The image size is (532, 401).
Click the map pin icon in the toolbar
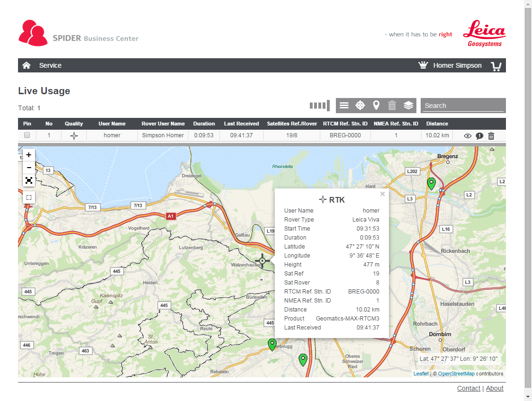pyautogui.click(x=376, y=106)
